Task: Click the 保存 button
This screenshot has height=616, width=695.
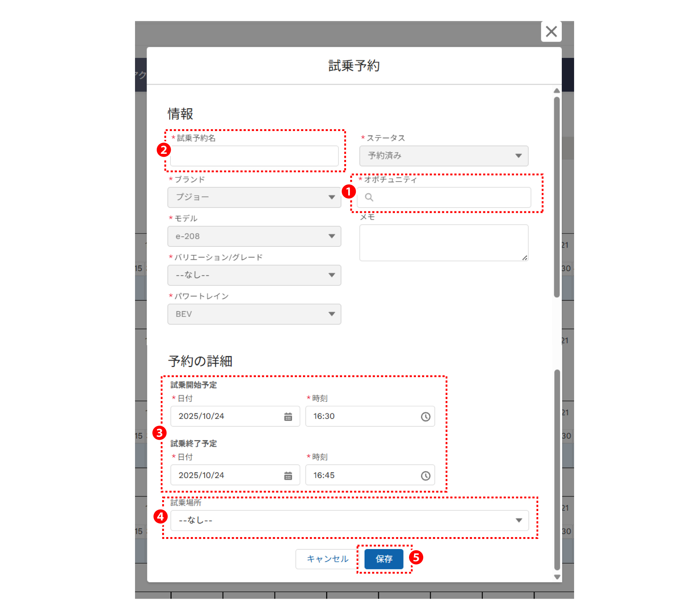Action: pos(384,559)
